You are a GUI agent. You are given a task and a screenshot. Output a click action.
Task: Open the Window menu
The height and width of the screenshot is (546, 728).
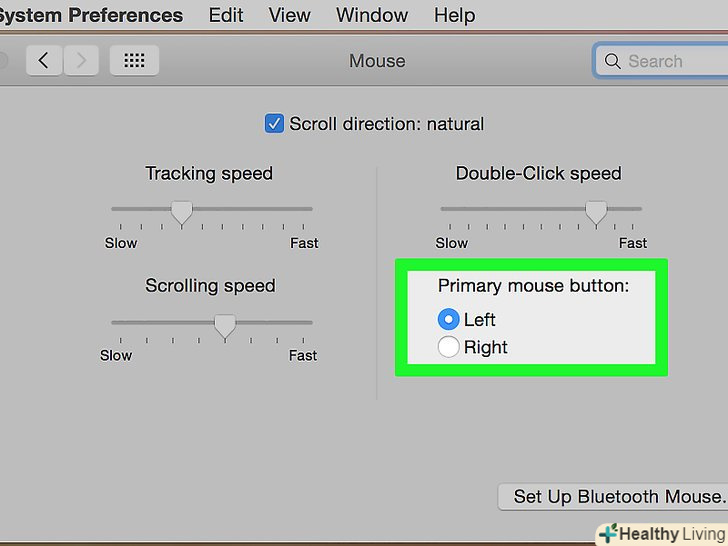click(372, 15)
